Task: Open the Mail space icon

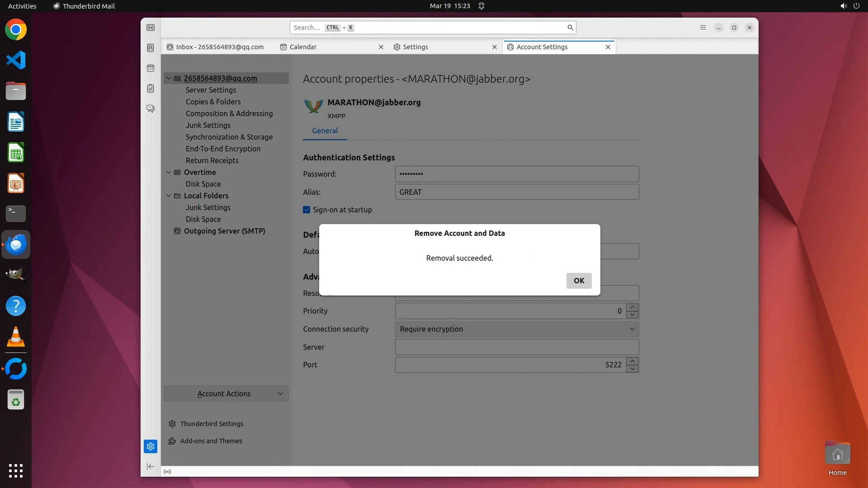Action: pyautogui.click(x=151, y=28)
